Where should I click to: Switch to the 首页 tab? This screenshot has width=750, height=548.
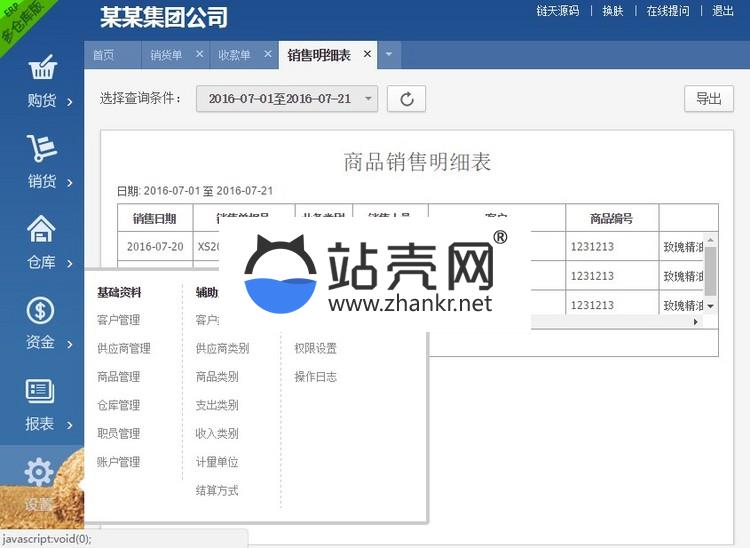(x=103, y=55)
